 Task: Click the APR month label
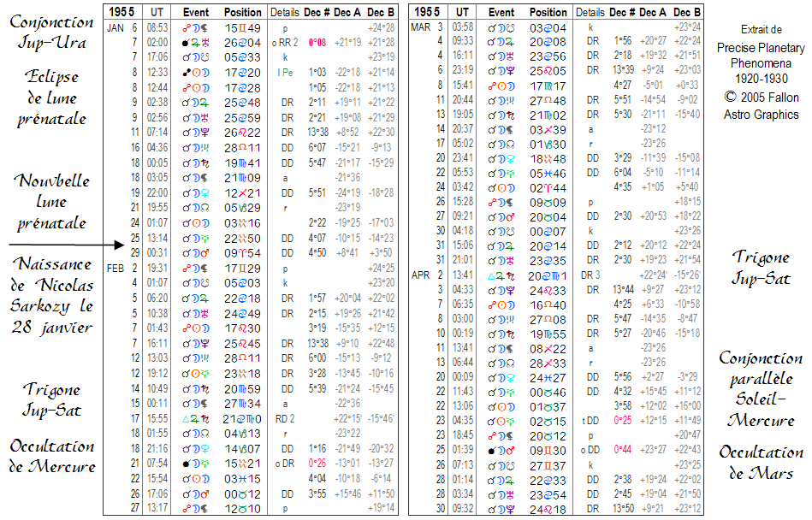pyautogui.click(x=420, y=275)
